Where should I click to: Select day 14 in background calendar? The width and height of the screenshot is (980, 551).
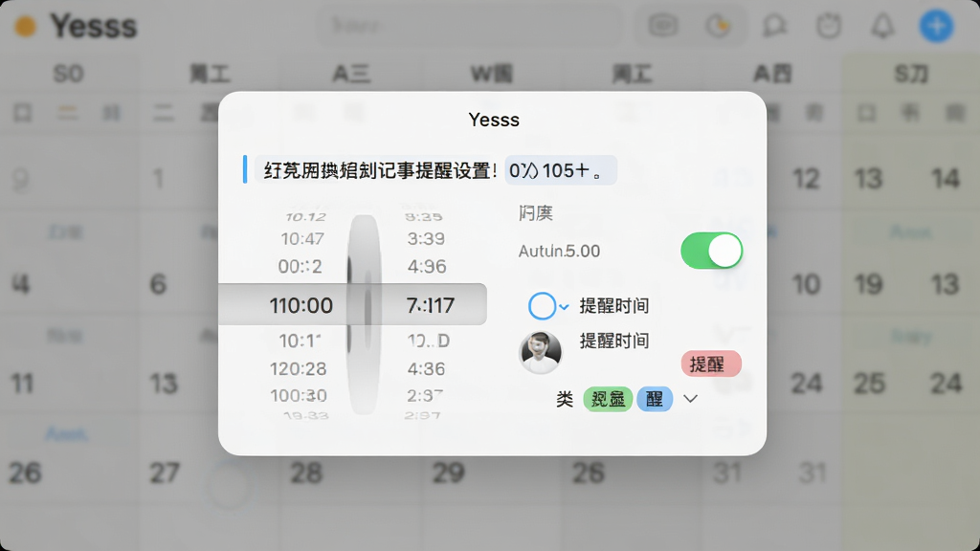pyautogui.click(x=945, y=179)
